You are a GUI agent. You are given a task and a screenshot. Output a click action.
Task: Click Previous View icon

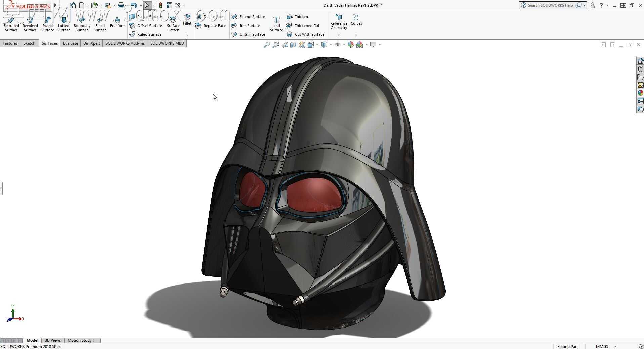point(285,45)
